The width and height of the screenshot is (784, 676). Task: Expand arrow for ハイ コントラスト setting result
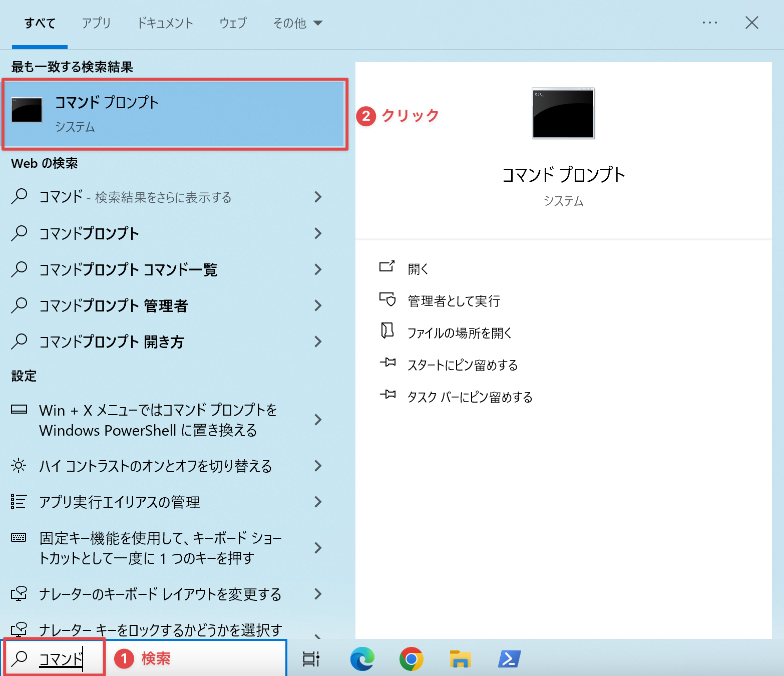317,466
